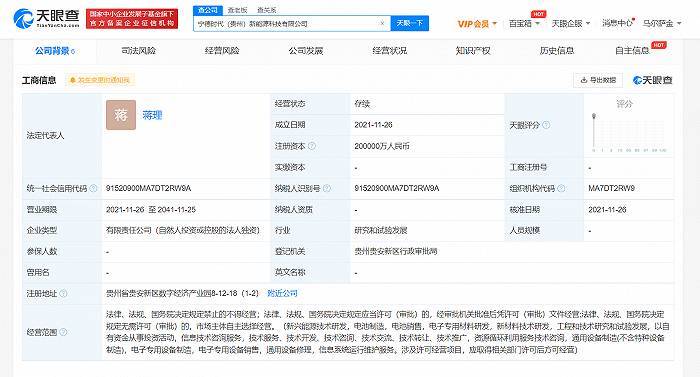Click business term 2021-11-26 至 2041-11-25
This screenshot has height=377, width=700.
pyautogui.click(x=151, y=209)
